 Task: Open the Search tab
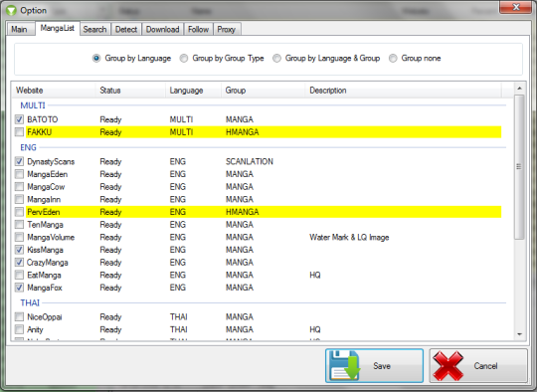coord(94,30)
